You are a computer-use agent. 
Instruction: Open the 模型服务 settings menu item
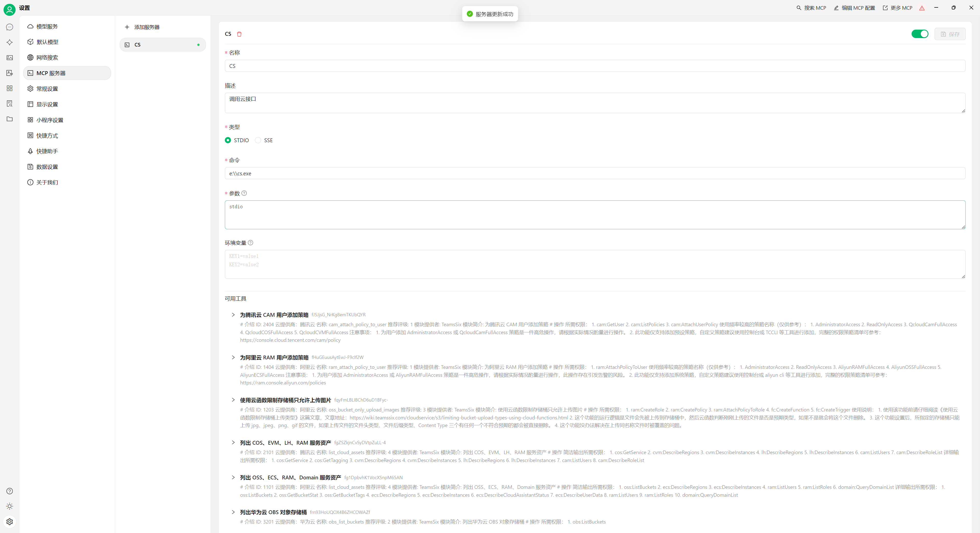[x=47, y=26]
